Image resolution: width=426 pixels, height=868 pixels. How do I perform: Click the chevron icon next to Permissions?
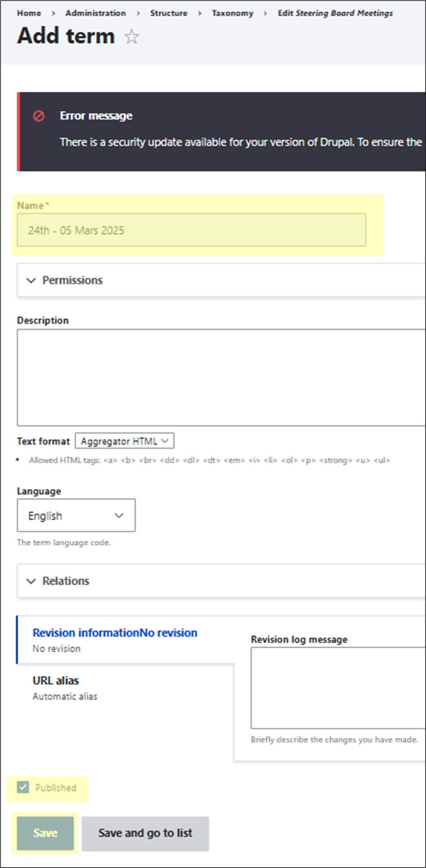coord(31,280)
